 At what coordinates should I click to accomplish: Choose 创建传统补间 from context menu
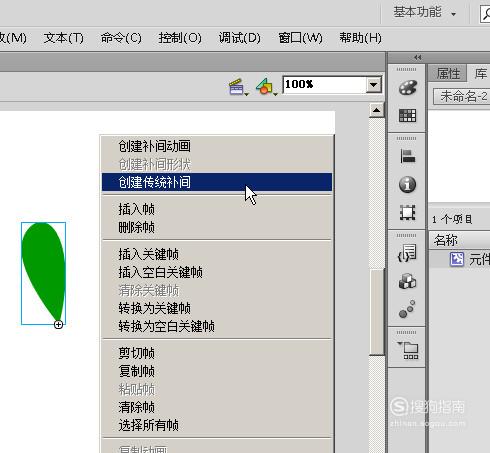tap(217, 182)
